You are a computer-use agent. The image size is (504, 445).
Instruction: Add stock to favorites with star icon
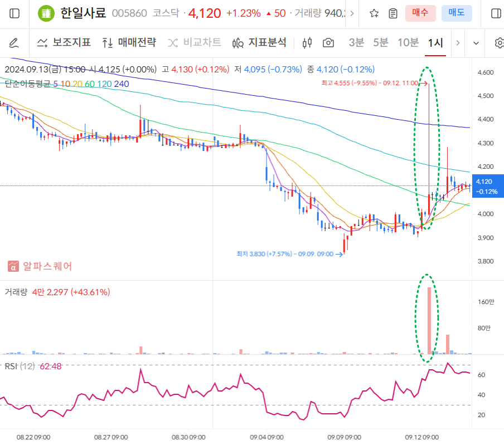[x=374, y=13]
